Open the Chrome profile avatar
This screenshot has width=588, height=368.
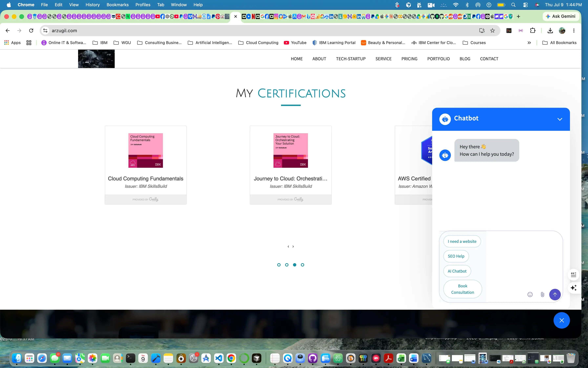[562, 30]
